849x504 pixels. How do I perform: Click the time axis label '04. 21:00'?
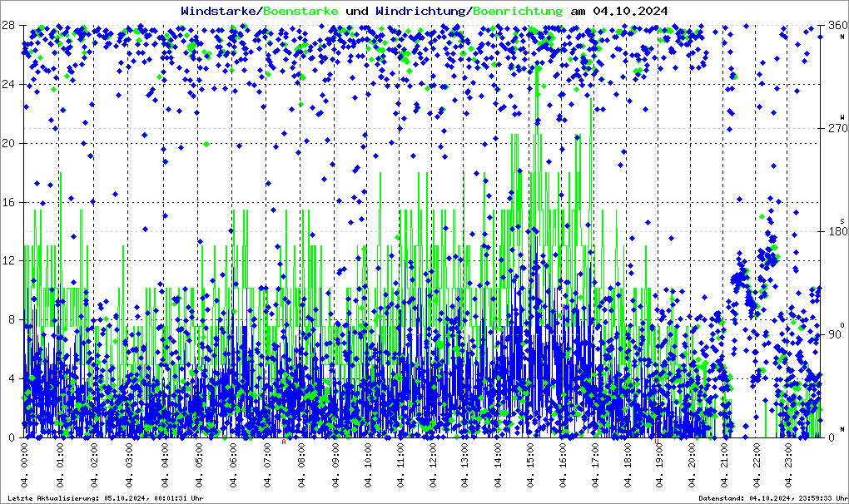coord(724,465)
